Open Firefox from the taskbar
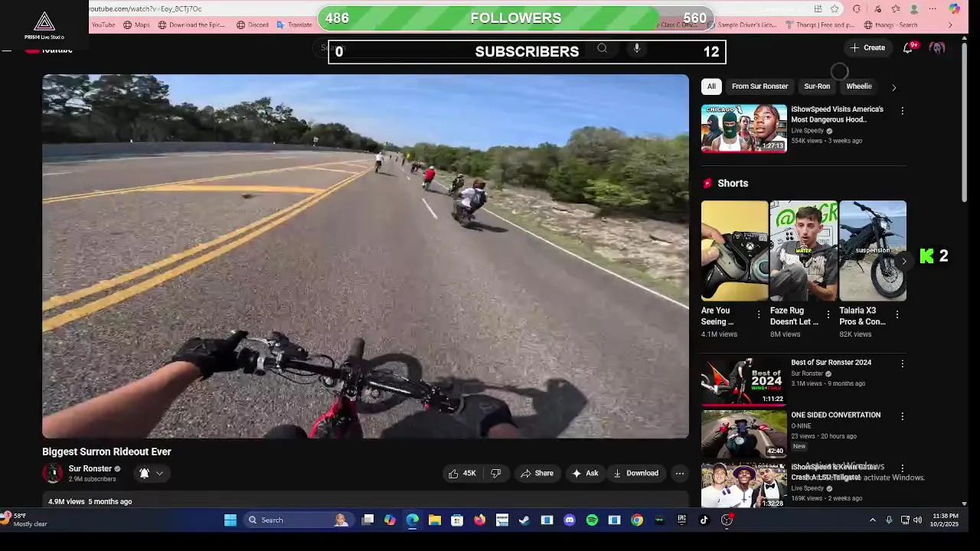The image size is (980, 551). point(479,520)
